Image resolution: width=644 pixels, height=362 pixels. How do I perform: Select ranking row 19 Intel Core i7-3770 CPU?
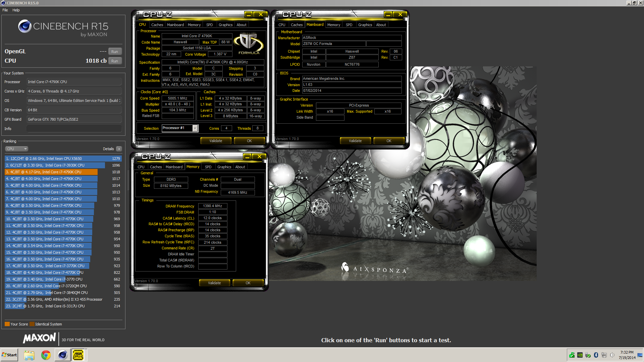coord(63,279)
